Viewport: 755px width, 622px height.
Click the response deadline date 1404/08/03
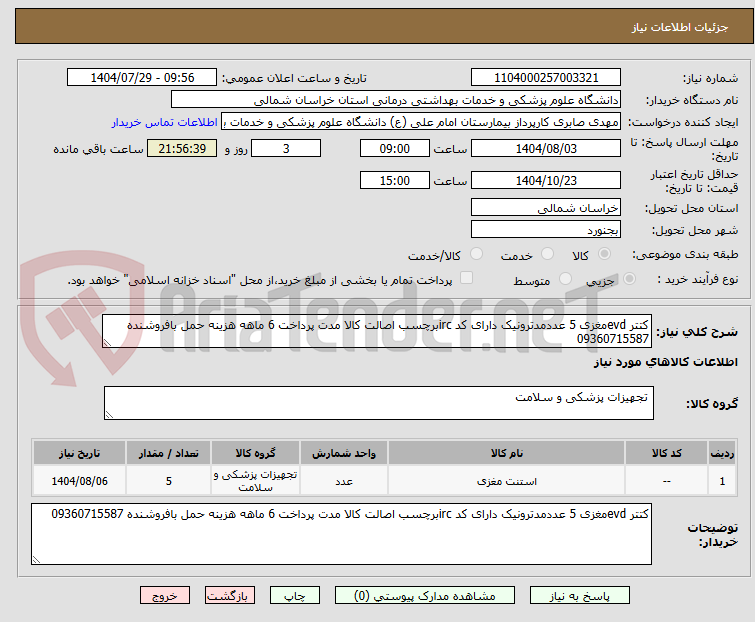[x=546, y=148]
